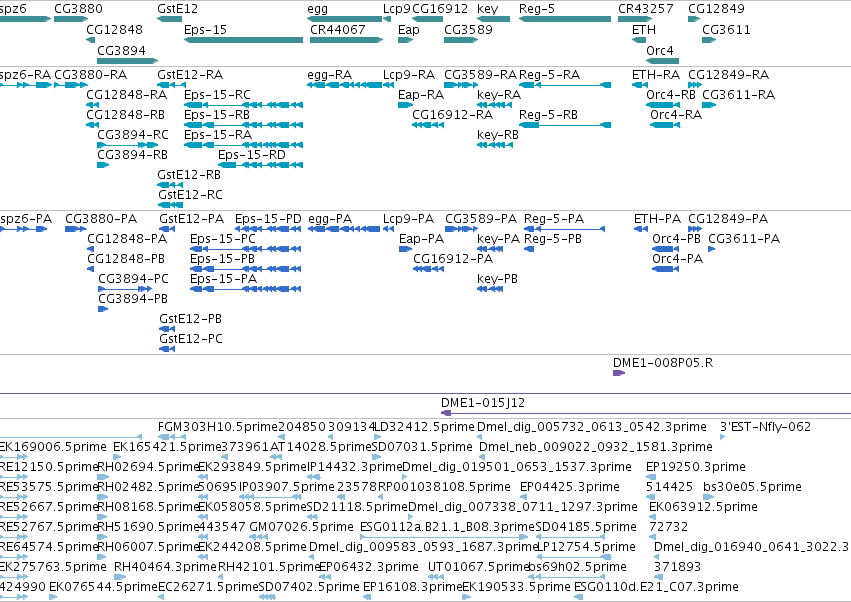Select the Reg-5-PA protein label

pos(554,219)
